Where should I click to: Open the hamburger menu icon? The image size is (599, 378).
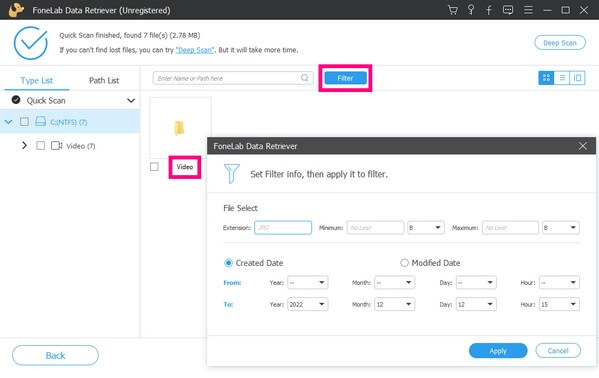(x=528, y=10)
